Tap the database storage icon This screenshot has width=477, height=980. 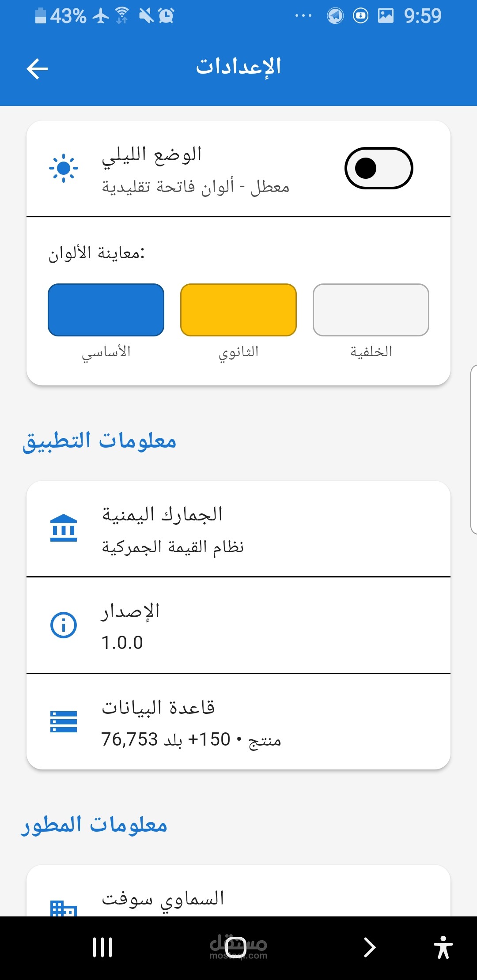point(64,722)
